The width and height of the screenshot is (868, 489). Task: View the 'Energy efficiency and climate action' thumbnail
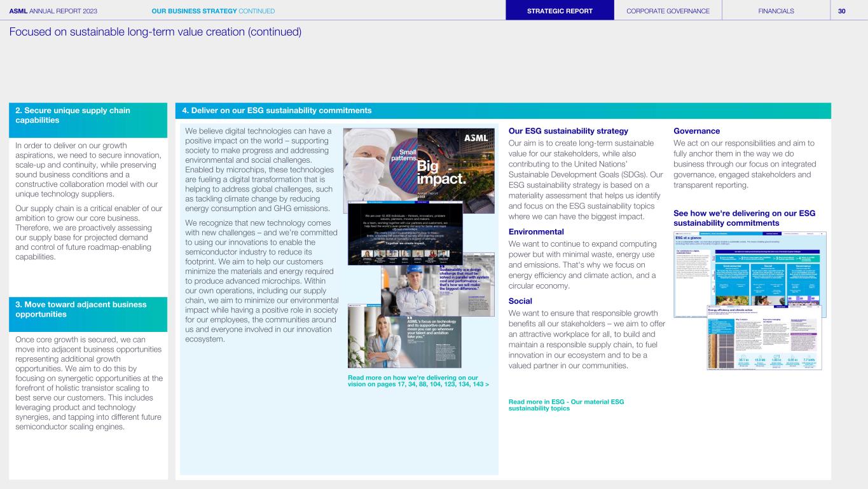[x=764, y=337]
